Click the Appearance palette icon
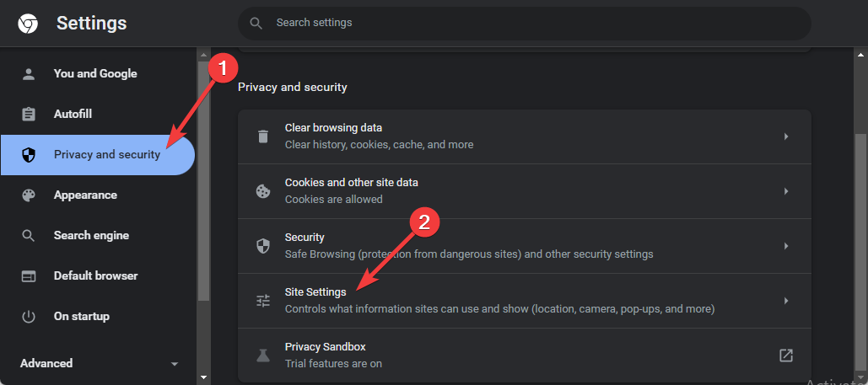This screenshot has height=385, width=868. click(28, 195)
